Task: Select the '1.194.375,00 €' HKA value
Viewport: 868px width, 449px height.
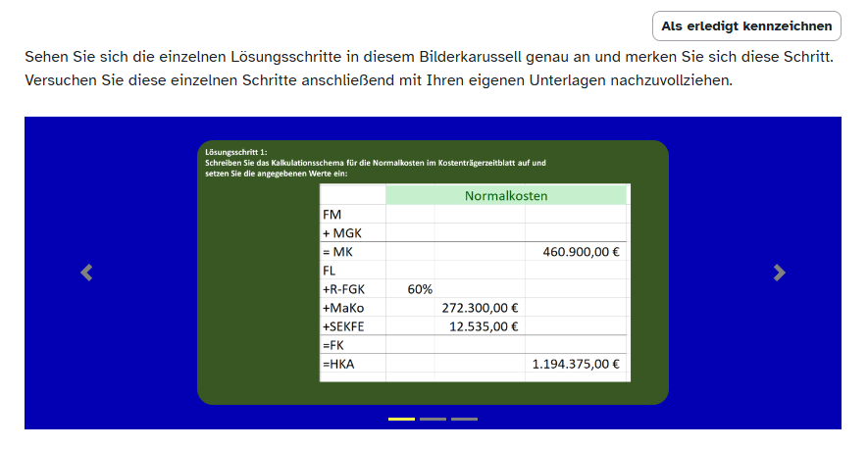Action: coord(576,364)
